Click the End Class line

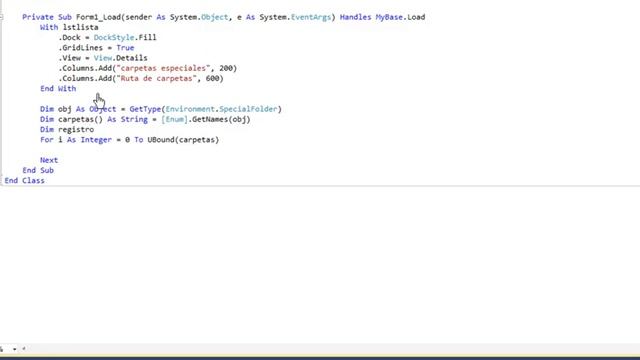click(24, 180)
